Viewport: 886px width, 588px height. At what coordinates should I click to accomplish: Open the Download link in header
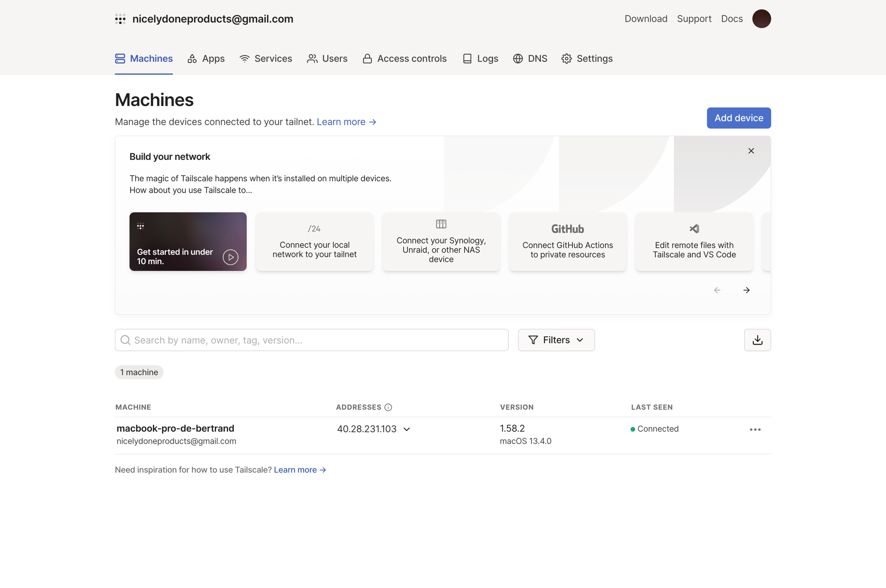pyautogui.click(x=646, y=19)
